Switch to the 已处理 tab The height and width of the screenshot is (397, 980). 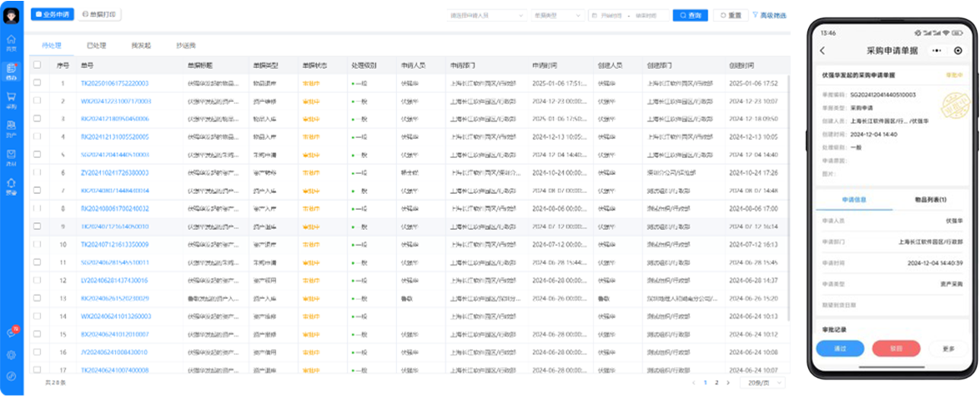click(97, 46)
